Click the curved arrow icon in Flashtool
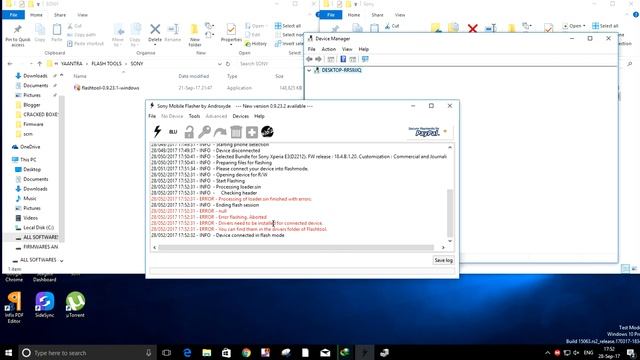 (x=220, y=132)
